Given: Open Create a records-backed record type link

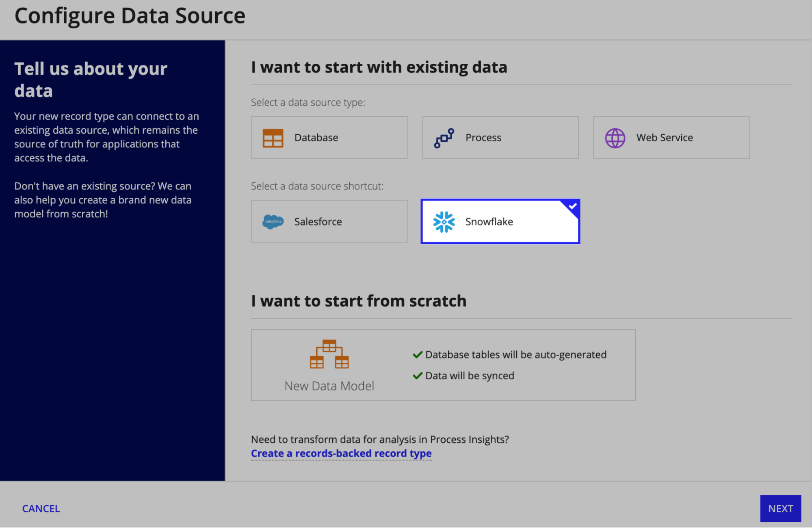Looking at the screenshot, I should click(341, 453).
